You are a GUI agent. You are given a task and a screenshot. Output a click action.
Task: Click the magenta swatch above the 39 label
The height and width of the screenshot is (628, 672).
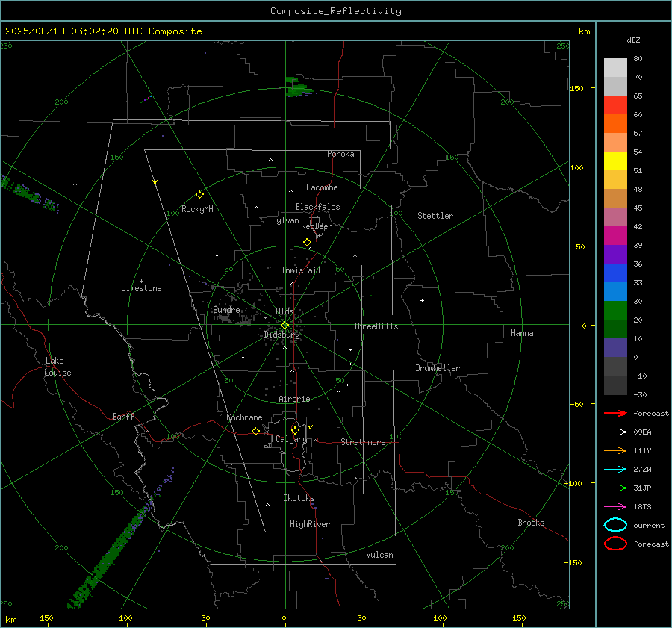click(615, 235)
